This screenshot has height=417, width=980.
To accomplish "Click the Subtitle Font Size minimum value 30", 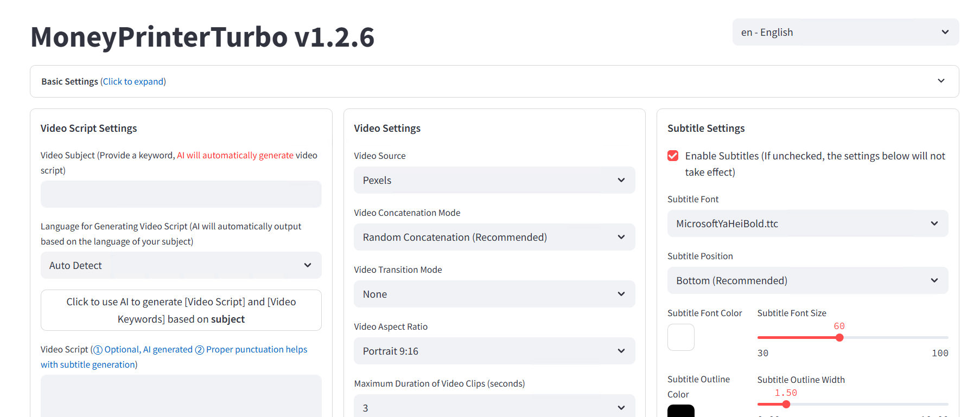I will coord(763,353).
